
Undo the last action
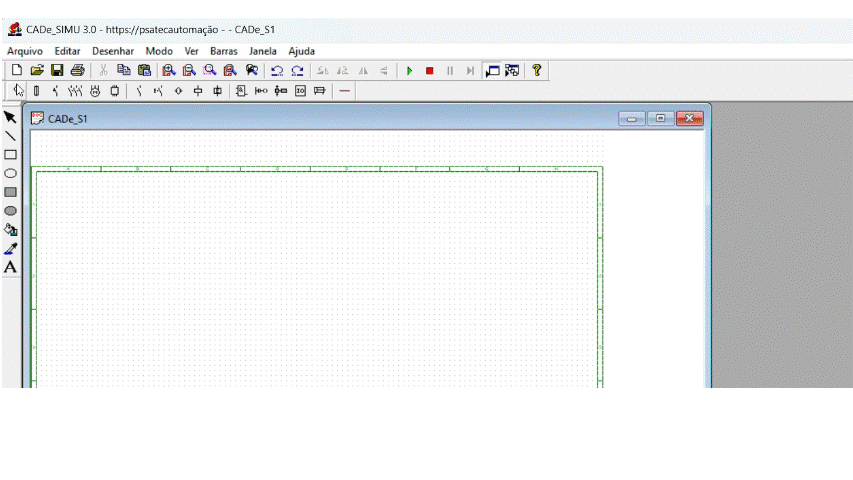coord(277,71)
